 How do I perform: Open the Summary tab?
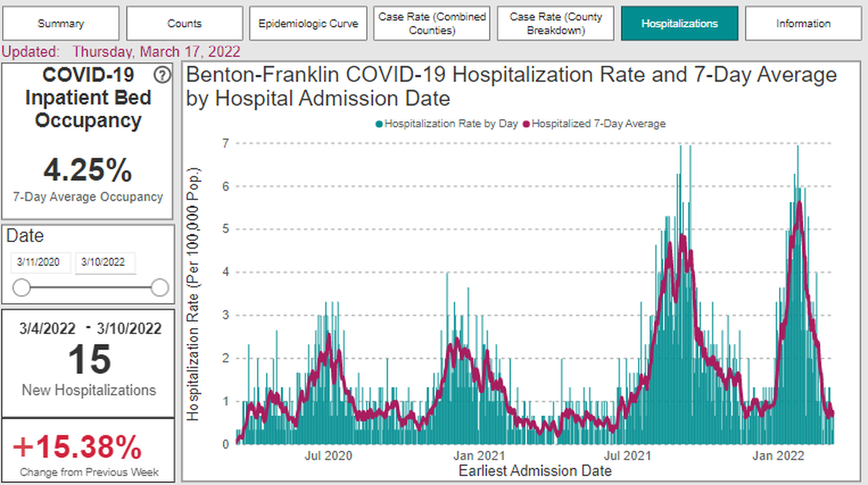tap(61, 24)
